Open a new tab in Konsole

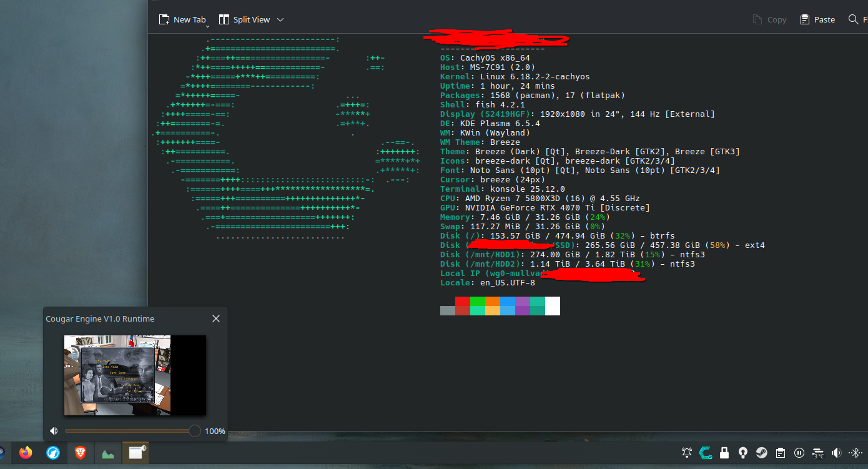point(182,19)
